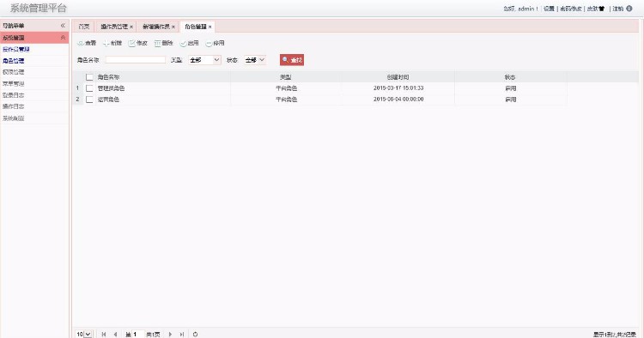Collapse the 导航菜单 navigation panel
This screenshot has height=338, width=644.
[x=63, y=26]
